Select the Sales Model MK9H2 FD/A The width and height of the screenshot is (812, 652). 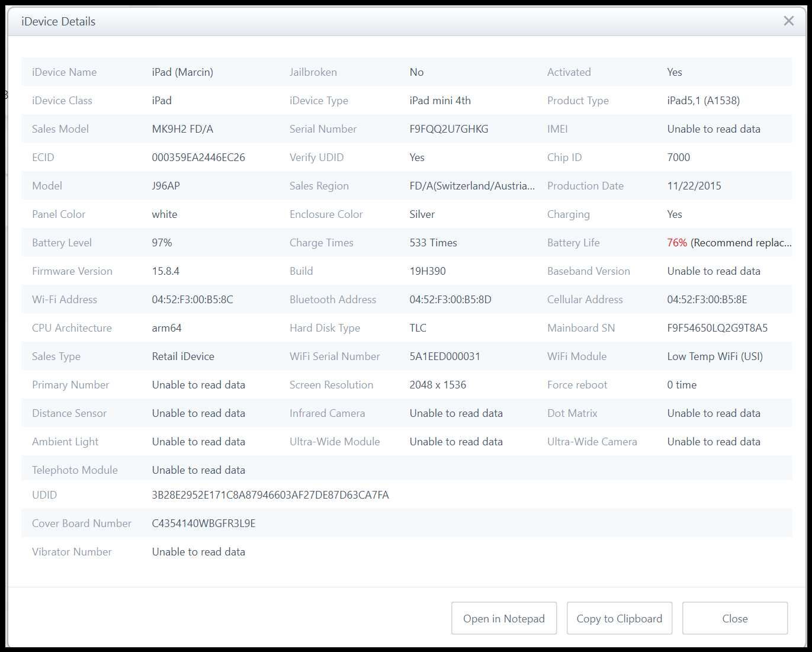pyautogui.click(x=182, y=129)
